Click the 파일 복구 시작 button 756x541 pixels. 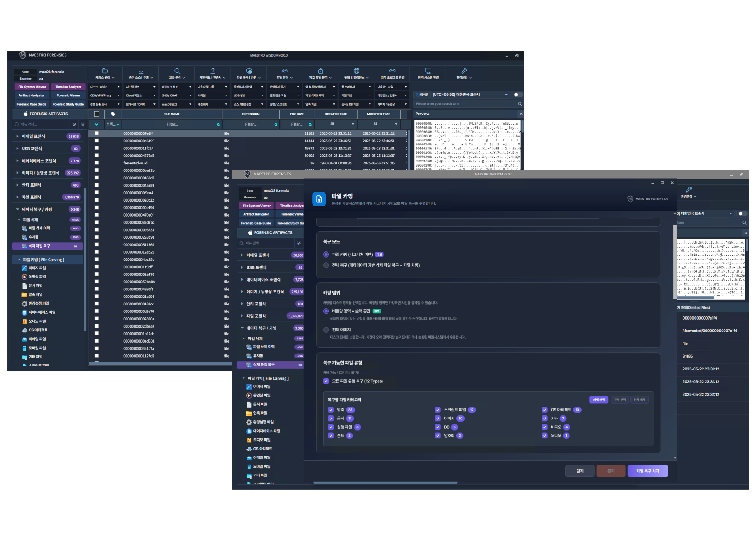[647, 471]
